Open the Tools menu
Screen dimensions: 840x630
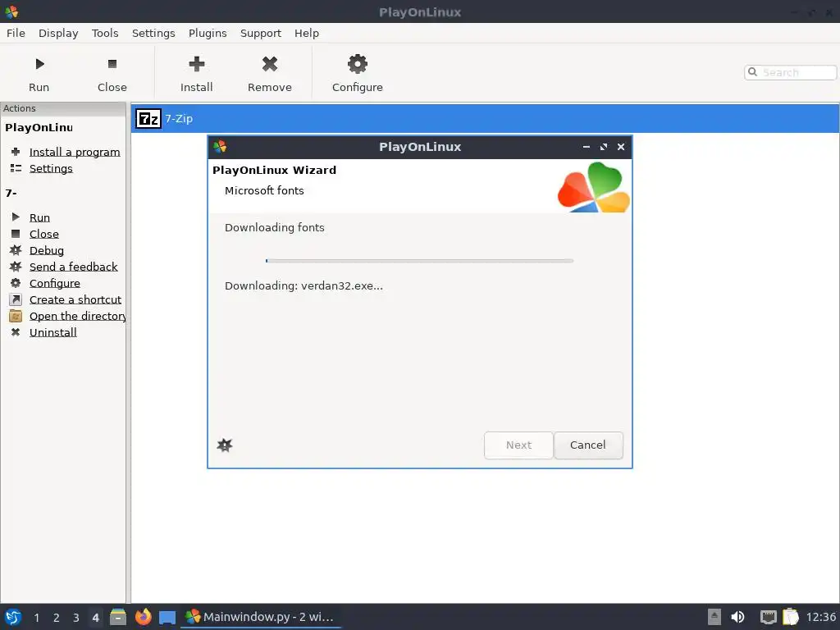(105, 33)
